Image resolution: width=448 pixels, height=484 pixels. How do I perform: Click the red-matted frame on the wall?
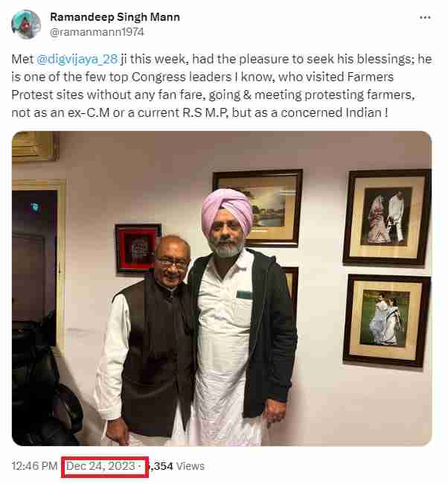(138, 248)
